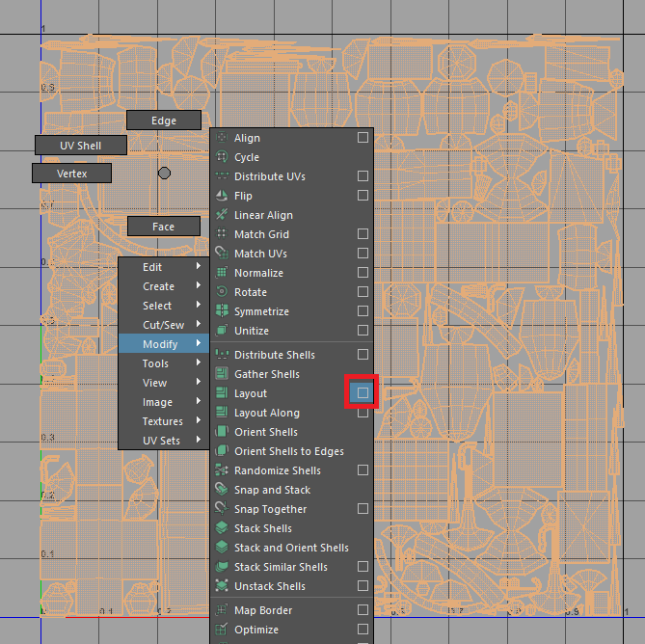645x644 pixels.
Task: Open Distribute UVs options box
Action: tap(363, 176)
